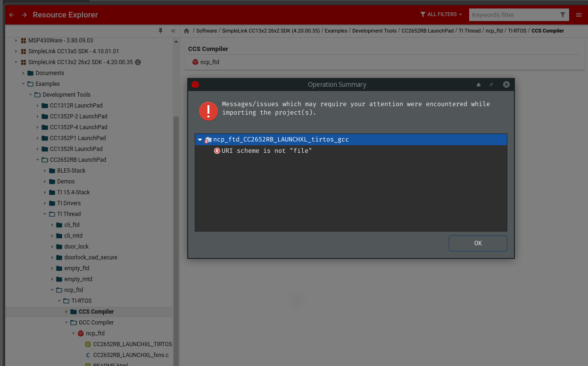Select cli_mtd folder in tree
The height and width of the screenshot is (366, 588).
coord(74,236)
